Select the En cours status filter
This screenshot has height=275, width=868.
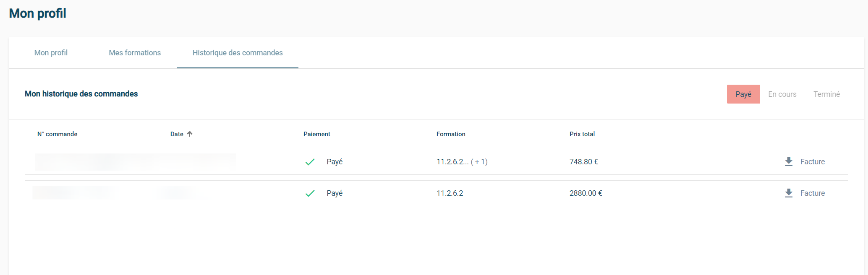pos(782,94)
